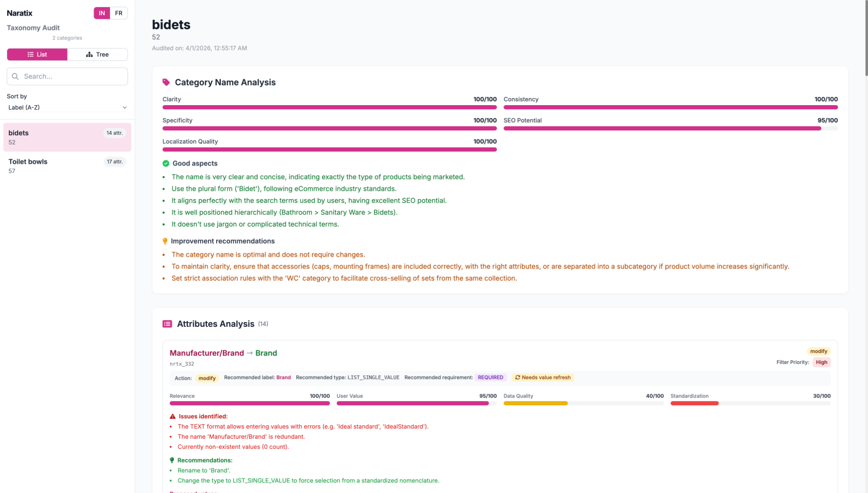The image size is (868, 493).
Task: Click the green bulb icon beside Recommendations
Action: click(172, 460)
